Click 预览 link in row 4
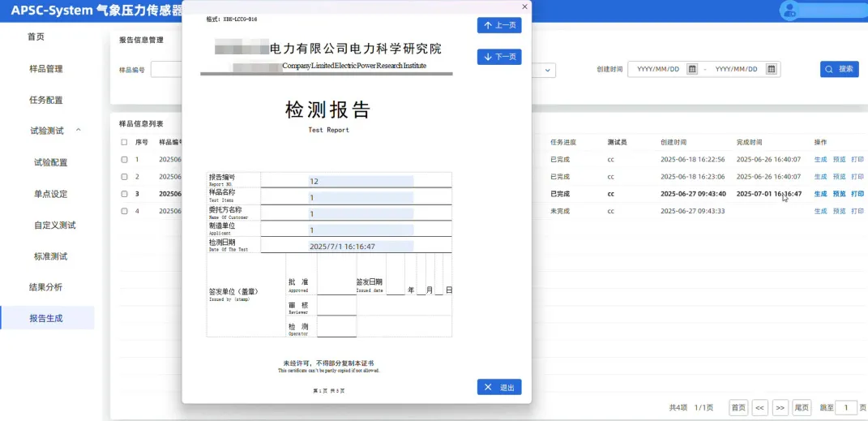The image size is (868, 421). 839,211
